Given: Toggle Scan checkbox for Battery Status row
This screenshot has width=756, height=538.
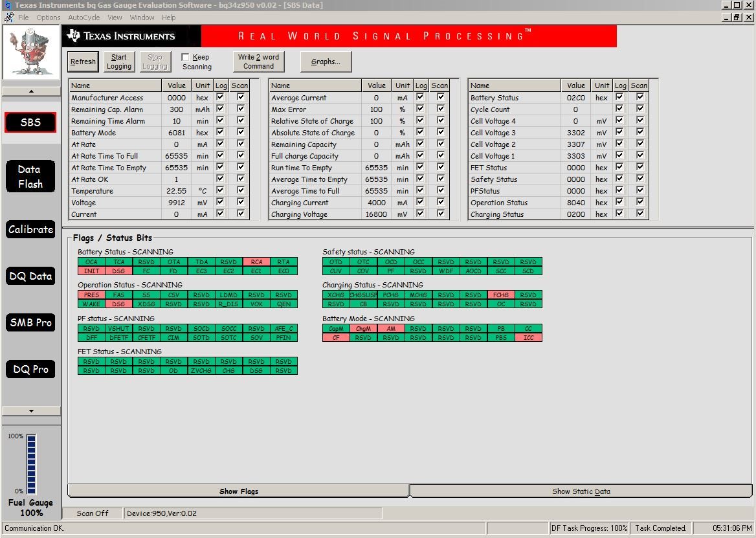Looking at the screenshot, I should (640, 97).
